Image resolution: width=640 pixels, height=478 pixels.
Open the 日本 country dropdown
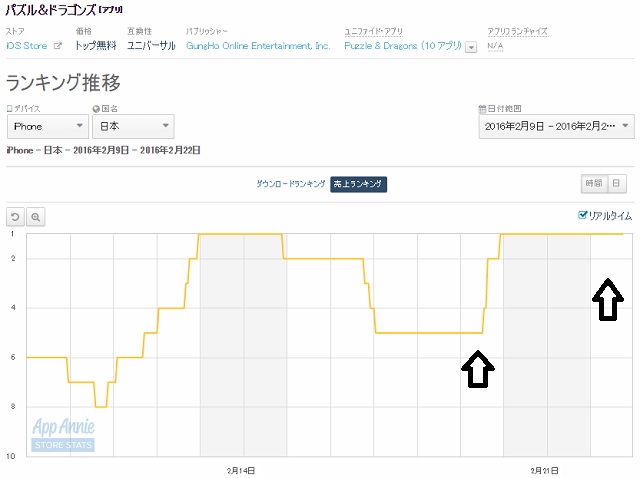coord(133,127)
